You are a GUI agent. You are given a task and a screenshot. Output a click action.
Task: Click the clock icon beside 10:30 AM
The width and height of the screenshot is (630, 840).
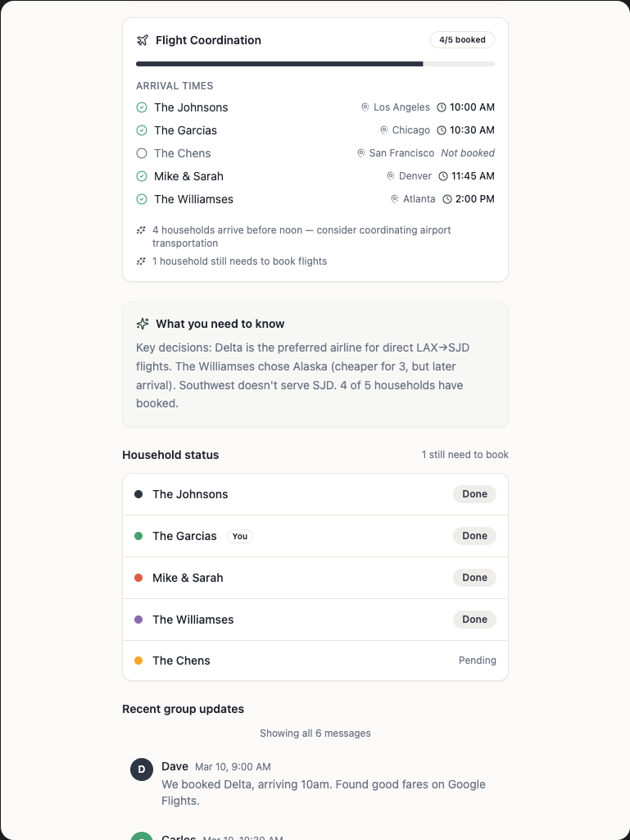(442, 130)
